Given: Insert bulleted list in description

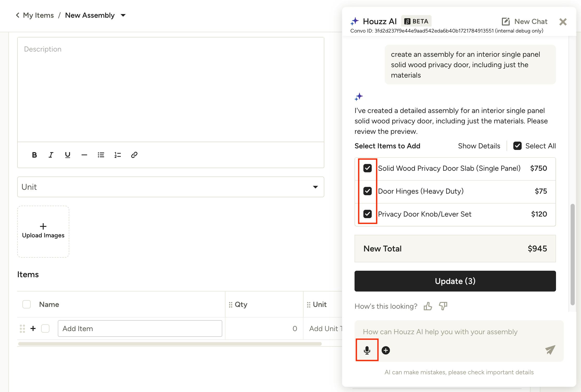Looking at the screenshot, I should pos(101,155).
